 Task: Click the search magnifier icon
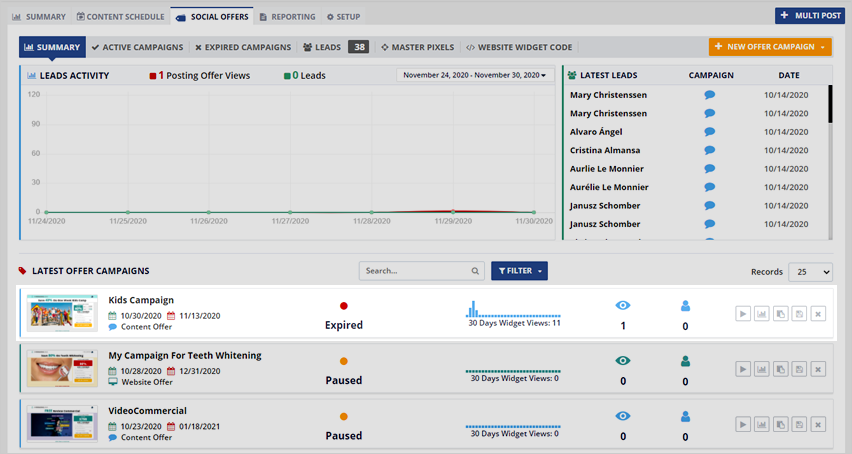[475, 271]
